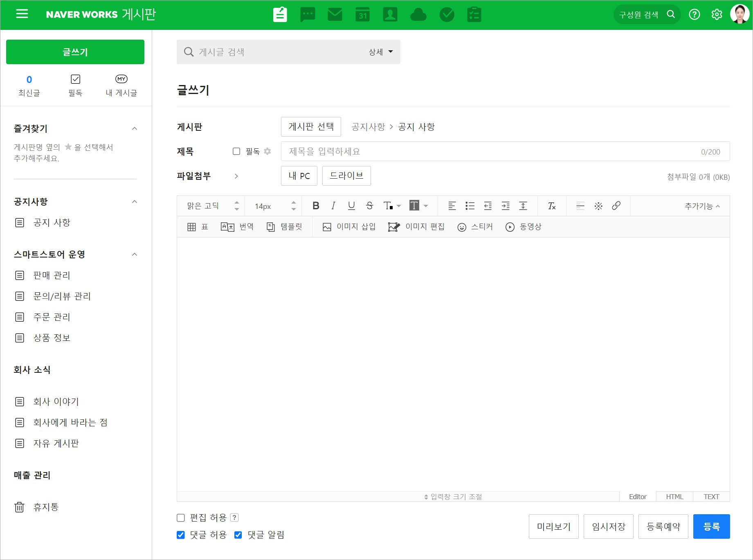
Task: Uncheck the 댓글 허용 option
Action: tap(180, 534)
